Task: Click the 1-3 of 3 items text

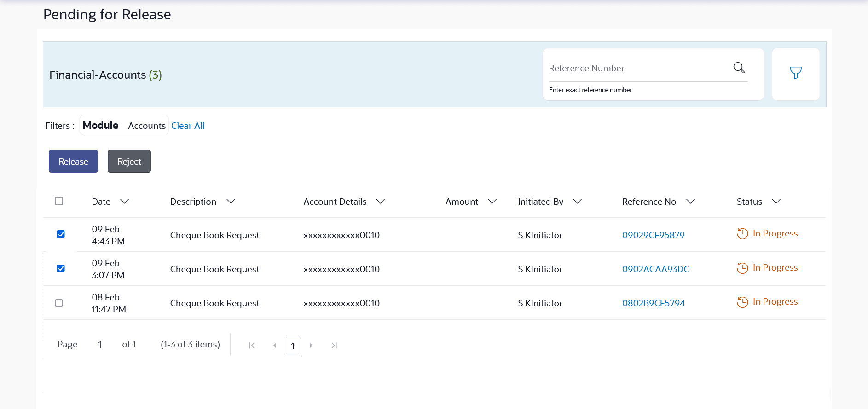Action: tap(190, 344)
